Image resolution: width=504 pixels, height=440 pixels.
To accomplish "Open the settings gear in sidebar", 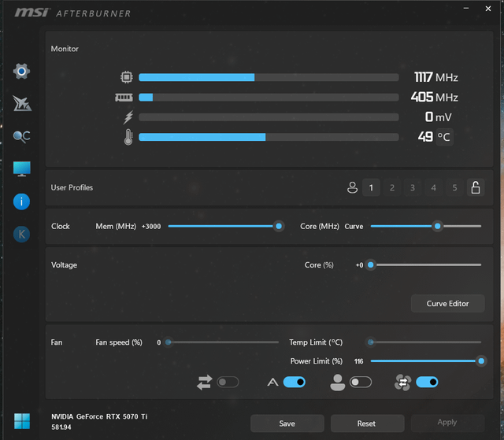I will pyautogui.click(x=21, y=71).
